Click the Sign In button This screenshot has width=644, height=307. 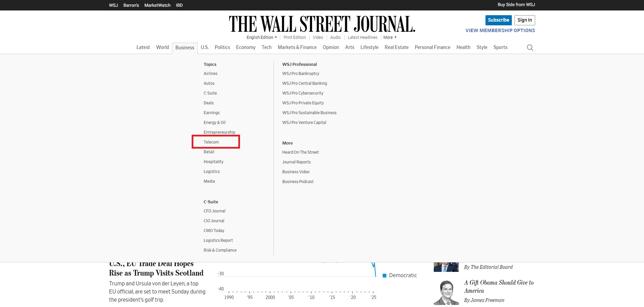coord(524,20)
